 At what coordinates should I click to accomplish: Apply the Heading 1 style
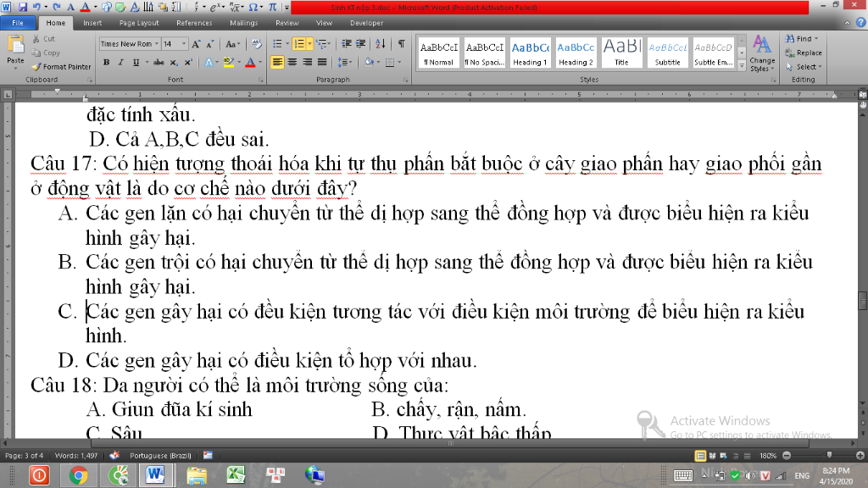(530, 53)
